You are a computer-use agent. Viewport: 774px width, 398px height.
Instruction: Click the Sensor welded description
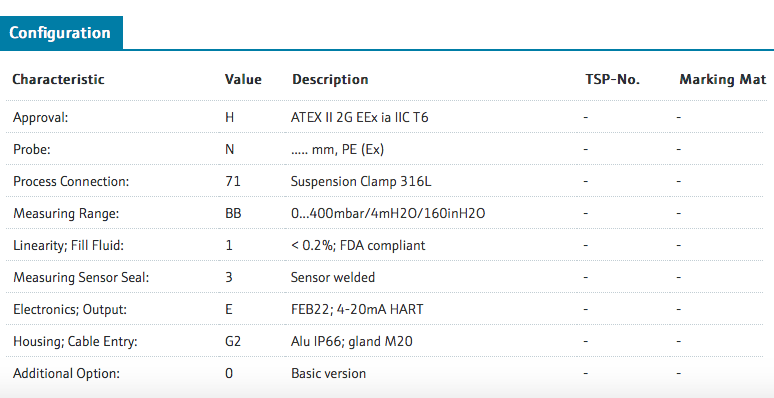333,278
